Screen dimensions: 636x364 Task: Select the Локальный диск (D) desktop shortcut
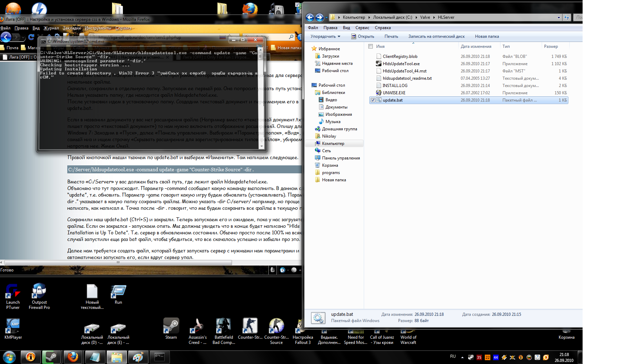92,333
